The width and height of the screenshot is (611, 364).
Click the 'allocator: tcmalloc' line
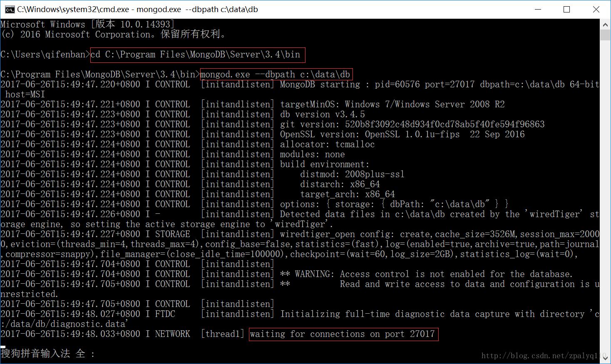327,144
